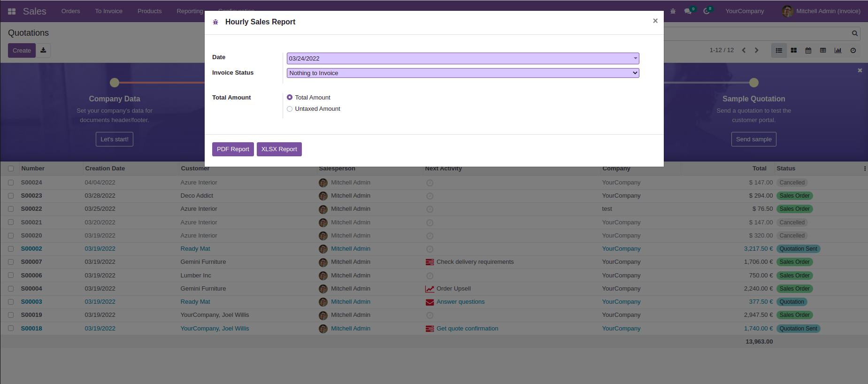Click the download export icon beside Create

click(x=43, y=50)
